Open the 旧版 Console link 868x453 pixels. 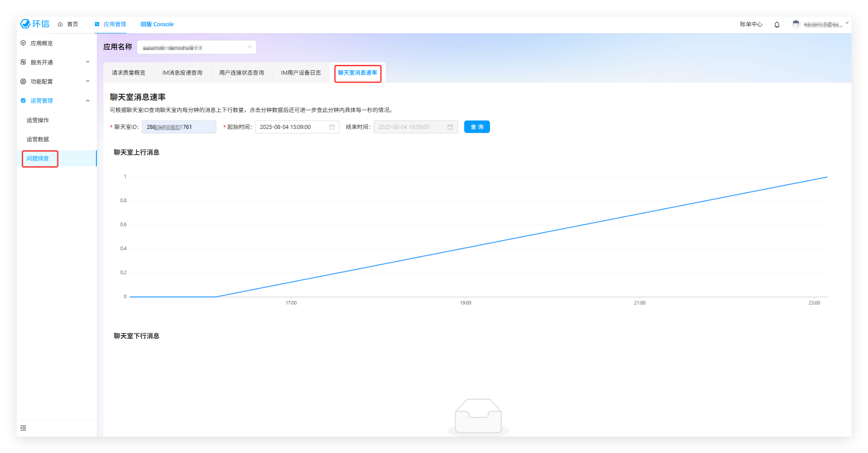(x=157, y=24)
